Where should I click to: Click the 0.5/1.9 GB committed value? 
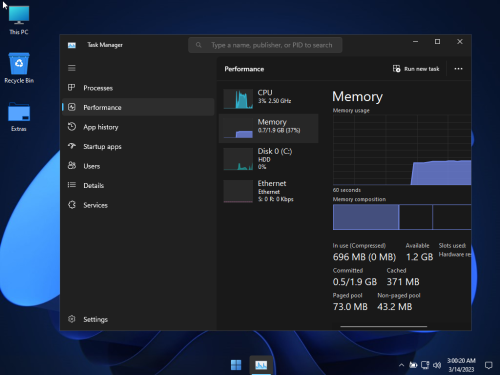pyautogui.click(x=355, y=282)
